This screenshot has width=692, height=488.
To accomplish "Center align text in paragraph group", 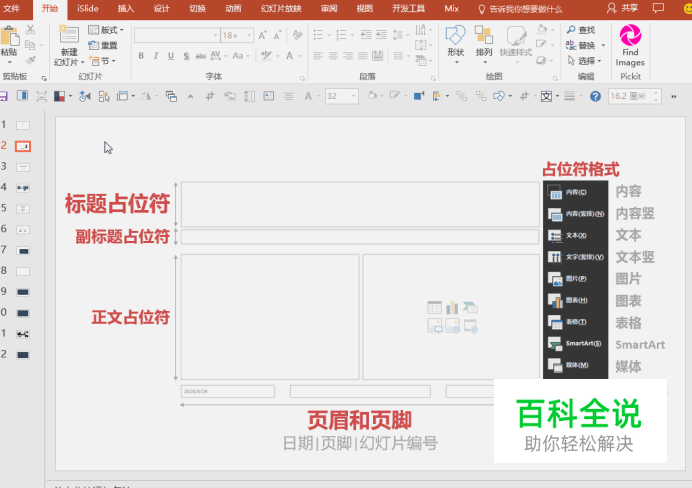I will (333, 56).
